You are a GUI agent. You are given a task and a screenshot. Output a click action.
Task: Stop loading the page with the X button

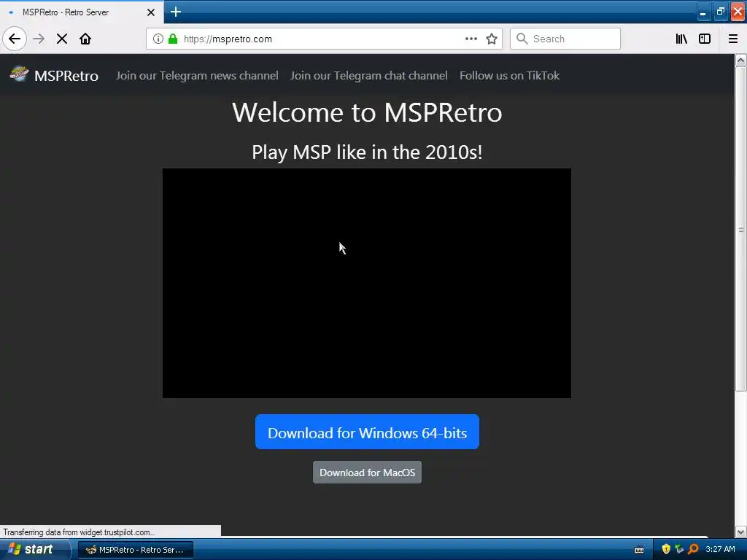[62, 39]
